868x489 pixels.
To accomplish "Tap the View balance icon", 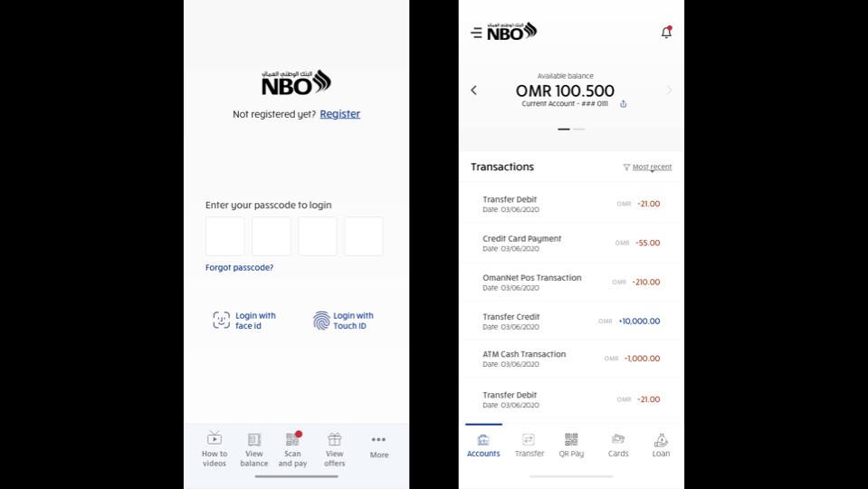I will click(254, 439).
